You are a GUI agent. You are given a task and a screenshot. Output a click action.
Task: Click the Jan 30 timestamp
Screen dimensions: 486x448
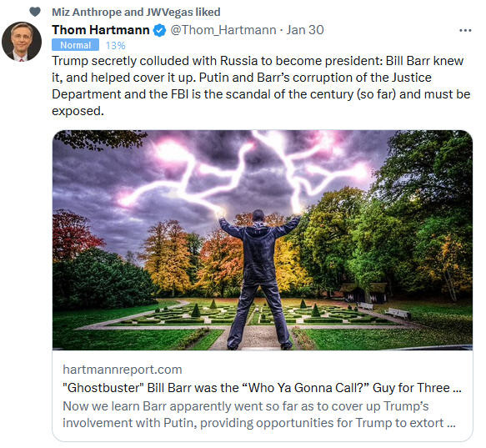305,30
